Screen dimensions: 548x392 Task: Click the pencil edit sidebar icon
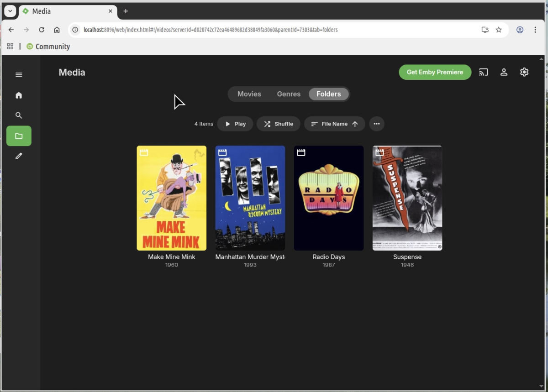point(19,156)
